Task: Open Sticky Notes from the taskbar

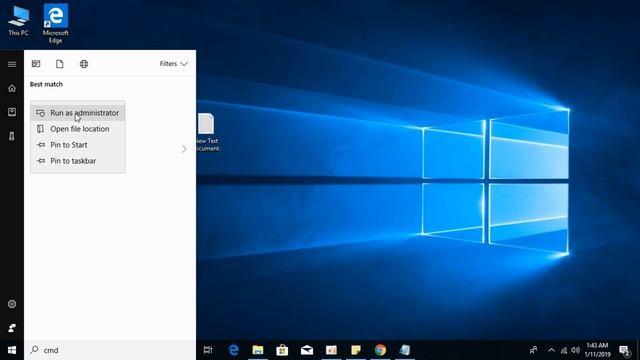Action: [x=356, y=350]
